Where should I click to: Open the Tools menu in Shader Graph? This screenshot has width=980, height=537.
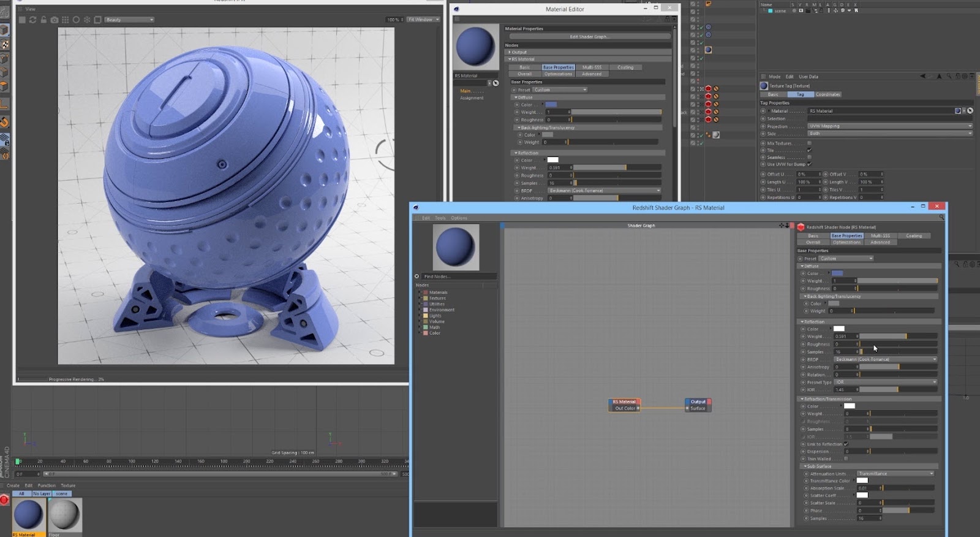[x=440, y=218]
